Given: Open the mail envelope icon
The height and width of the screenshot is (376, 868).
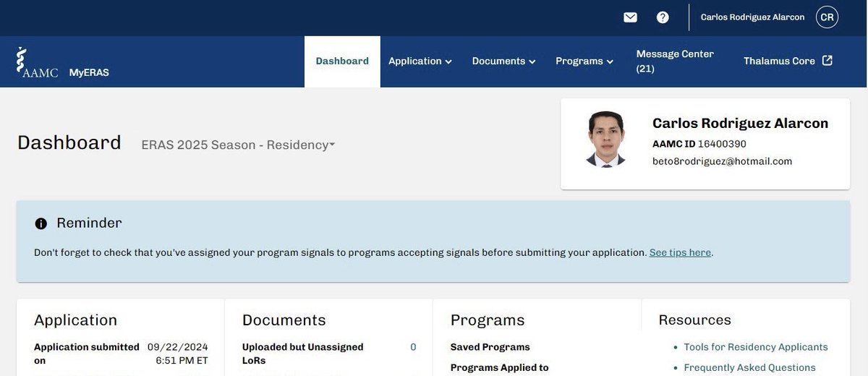Looking at the screenshot, I should click(630, 17).
